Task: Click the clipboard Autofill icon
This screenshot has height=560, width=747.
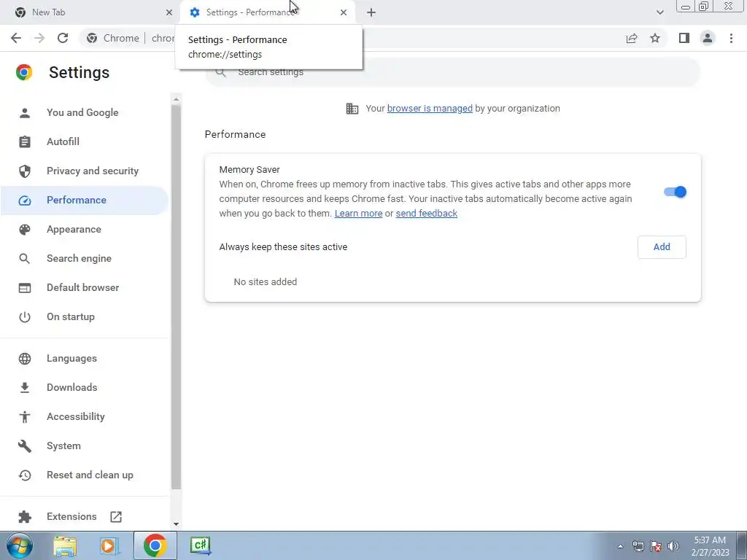Action: (25, 142)
